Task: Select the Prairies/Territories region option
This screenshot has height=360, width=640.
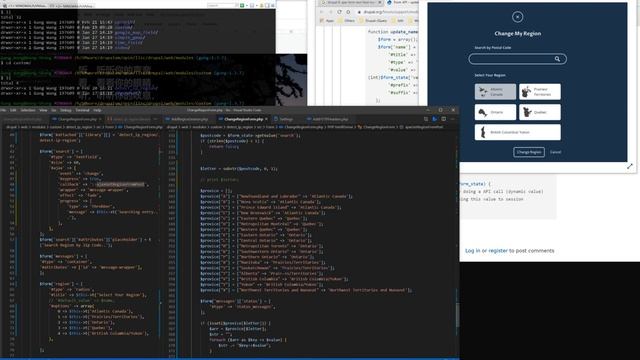Action: pyautogui.click(x=540, y=92)
